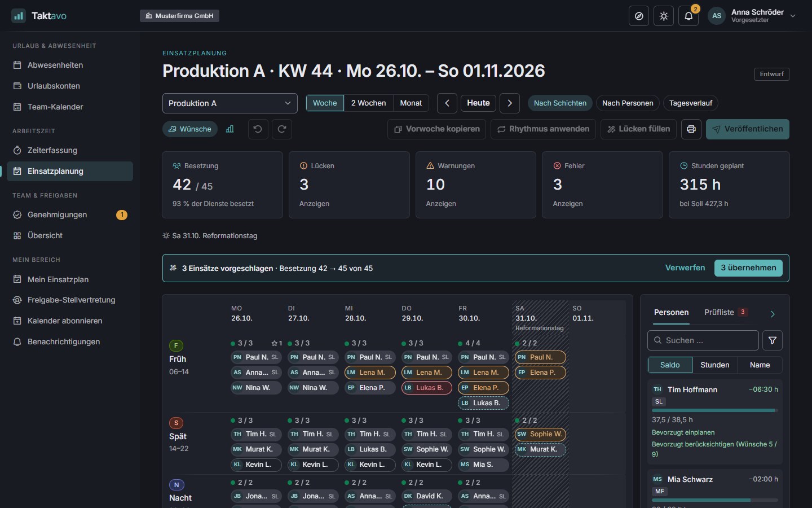Open the notifications bell
The height and width of the screenshot is (508, 812).
[x=689, y=16]
